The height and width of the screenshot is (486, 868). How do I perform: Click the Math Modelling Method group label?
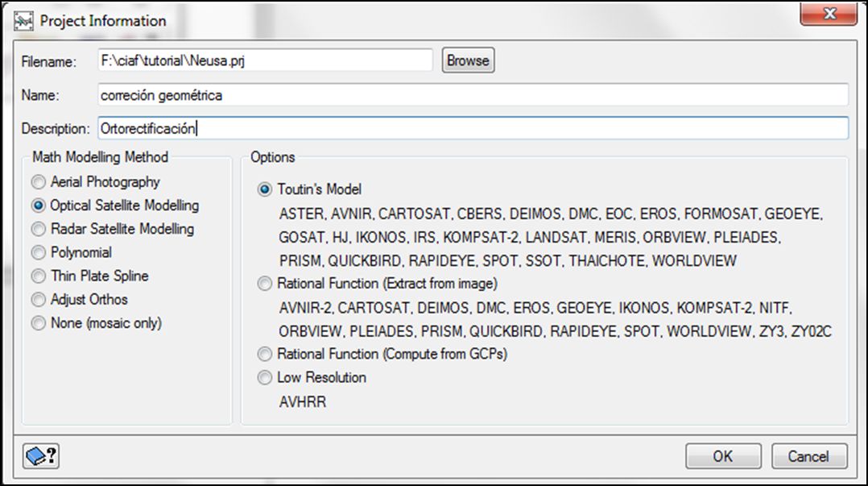[100, 157]
